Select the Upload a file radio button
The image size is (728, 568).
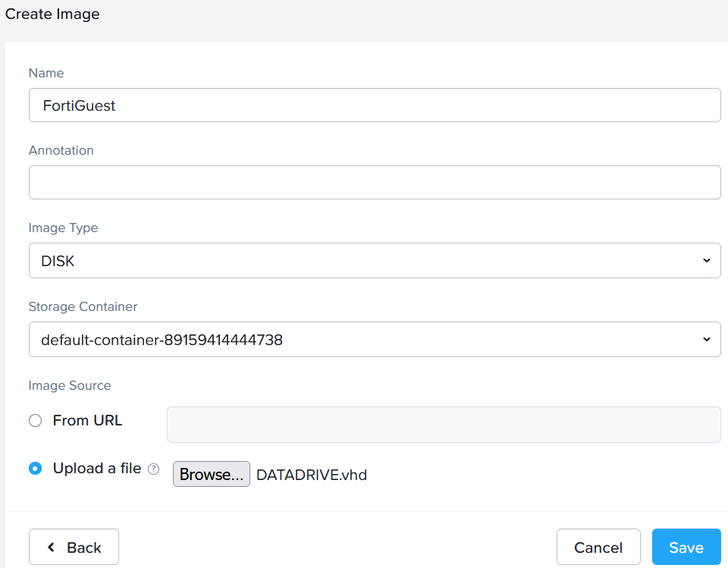click(x=35, y=469)
